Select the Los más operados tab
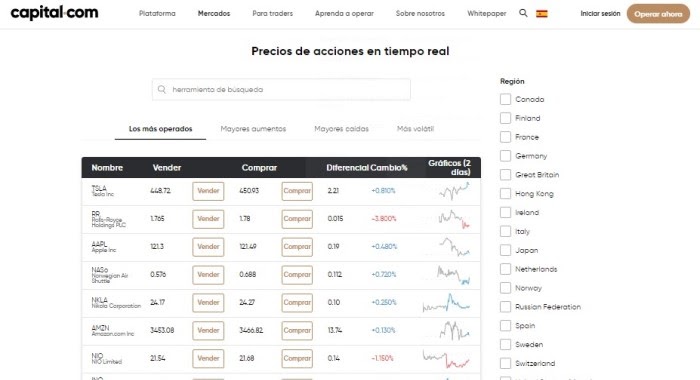 click(x=160, y=129)
